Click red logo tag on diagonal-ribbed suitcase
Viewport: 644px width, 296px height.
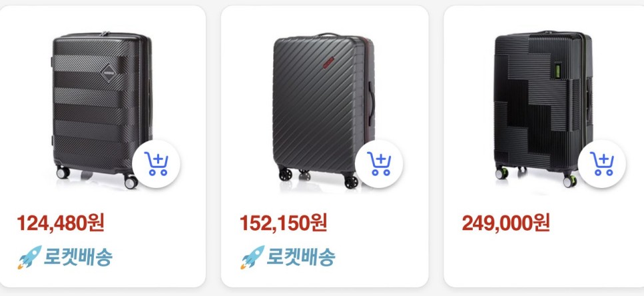328,63
